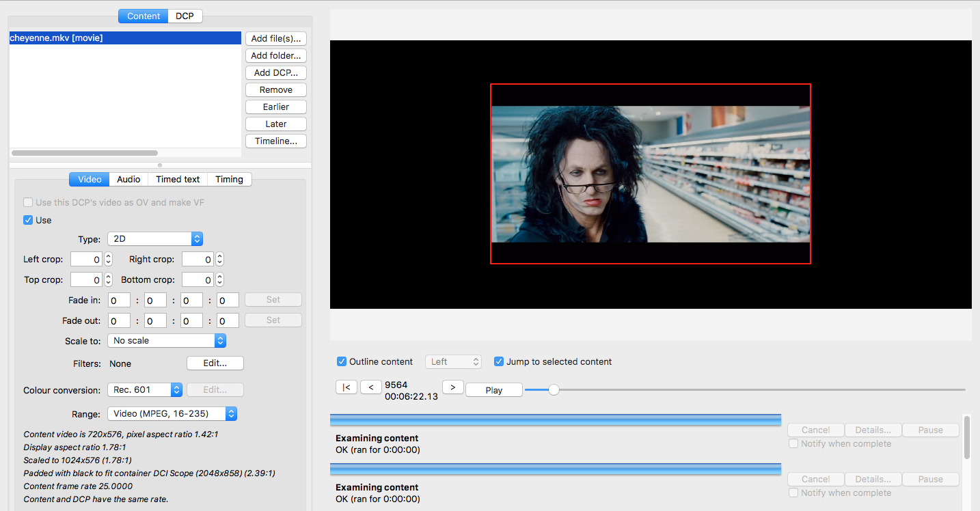The width and height of the screenshot is (980, 511).
Task: Select the Video tab
Action: coord(90,179)
